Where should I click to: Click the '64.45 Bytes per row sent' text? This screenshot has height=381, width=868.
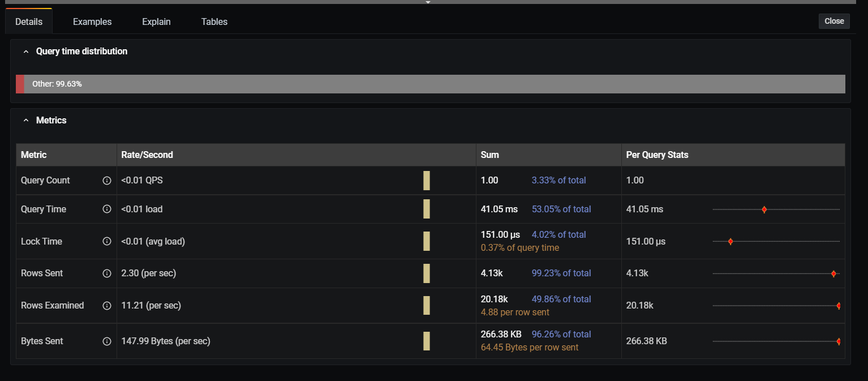[x=530, y=347]
